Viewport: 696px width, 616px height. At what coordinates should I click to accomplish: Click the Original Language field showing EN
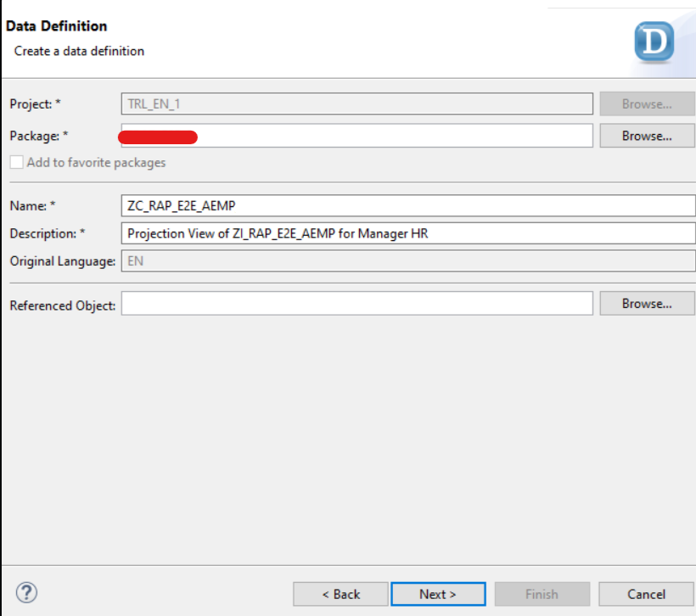pos(407,261)
